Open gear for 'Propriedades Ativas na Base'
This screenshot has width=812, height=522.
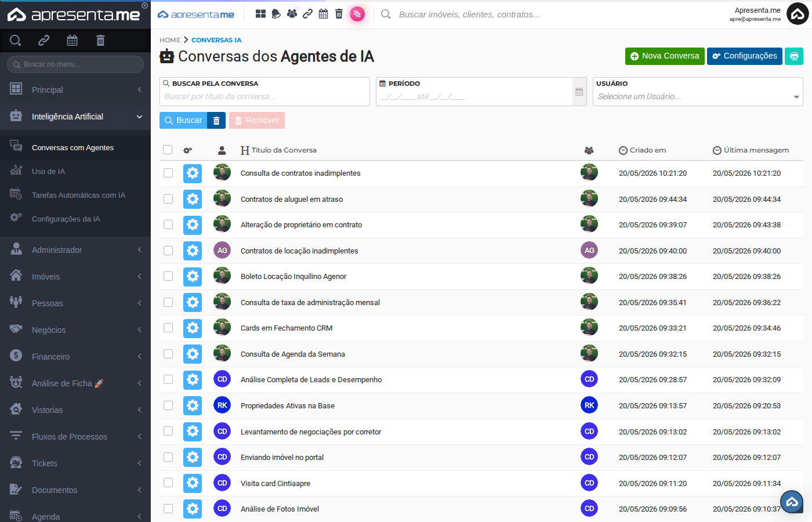click(x=193, y=405)
